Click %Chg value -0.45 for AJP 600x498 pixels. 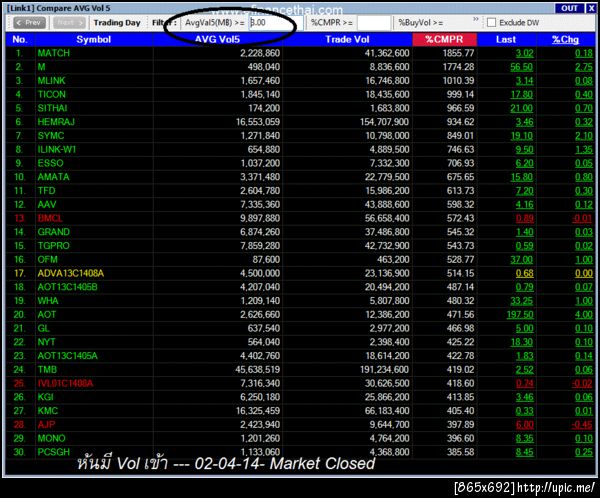(582, 425)
